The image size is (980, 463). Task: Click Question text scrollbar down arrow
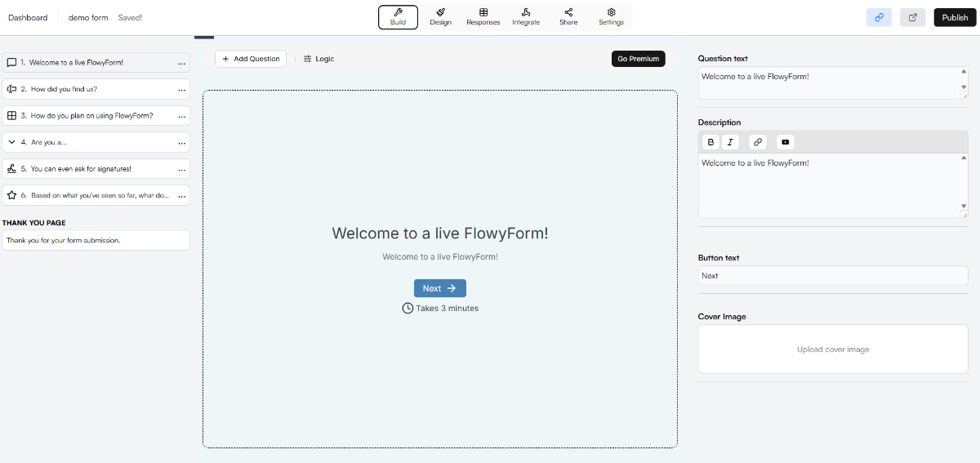[x=964, y=86]
